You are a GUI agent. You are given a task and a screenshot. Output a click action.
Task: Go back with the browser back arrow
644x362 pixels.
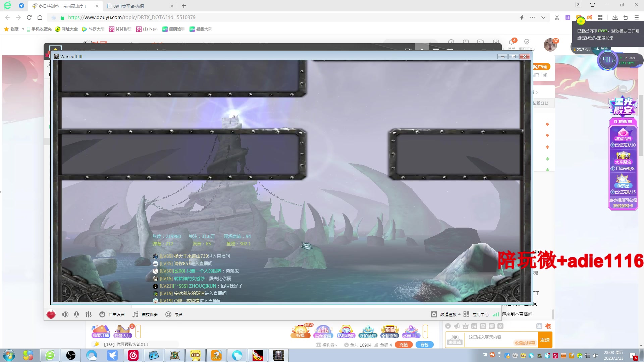click(x=7, y=17)
